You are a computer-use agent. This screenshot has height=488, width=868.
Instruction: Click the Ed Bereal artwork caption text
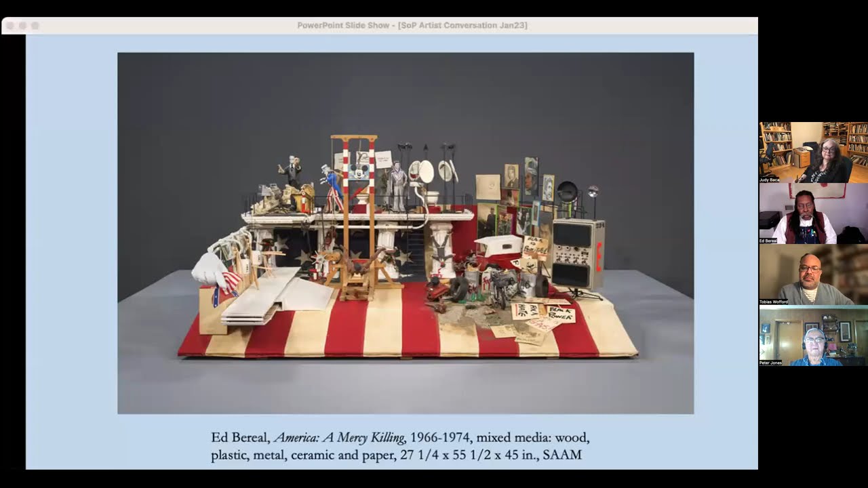(400, 446)
